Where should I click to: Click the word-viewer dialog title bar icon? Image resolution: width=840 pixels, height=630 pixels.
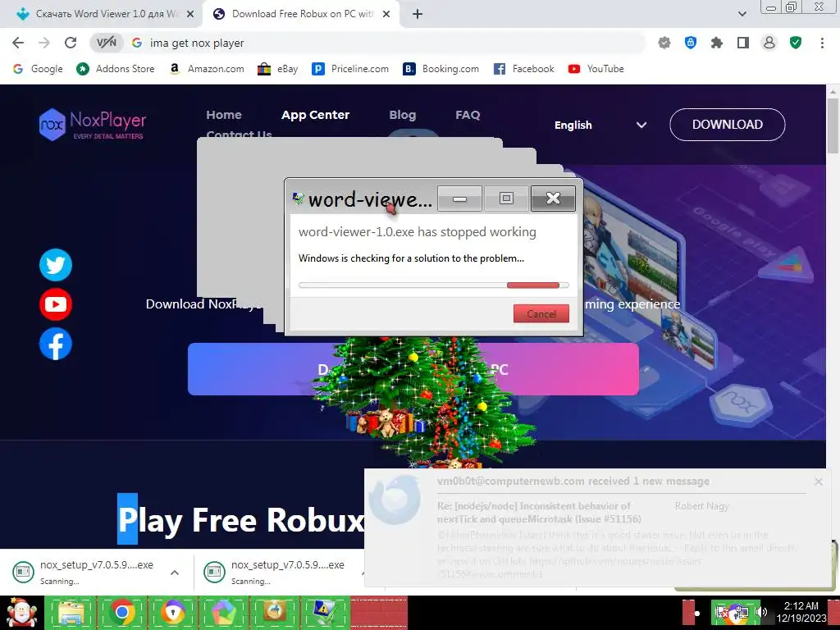click(x=299, y=199)
